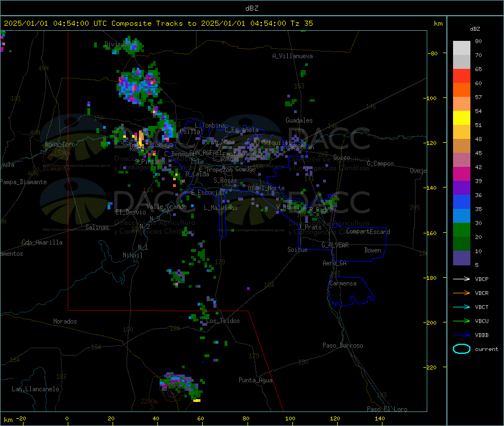Select the magenta 42 dBZ color swatch
The image size is (504, 426).
click(x=461, y=174)
